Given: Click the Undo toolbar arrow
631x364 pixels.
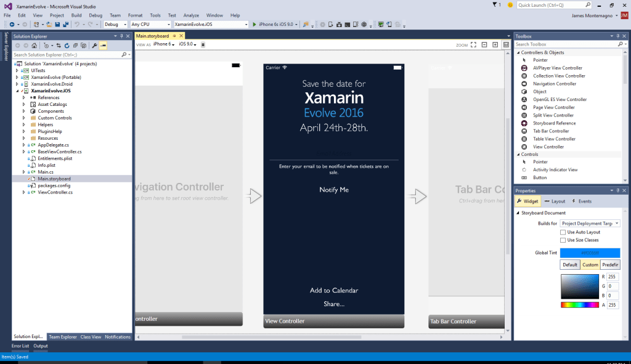Looking at the screenshot, I should point(77,25).
